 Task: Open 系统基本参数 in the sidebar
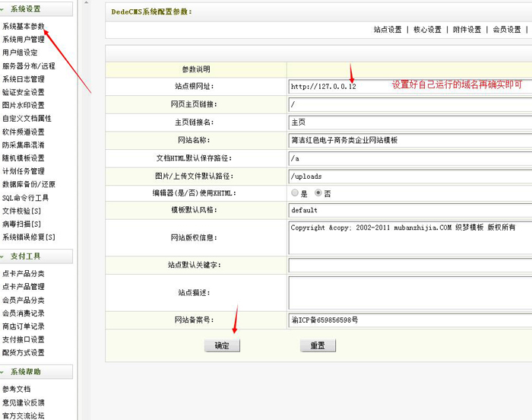pyautogui.click(x=23, y=26)
